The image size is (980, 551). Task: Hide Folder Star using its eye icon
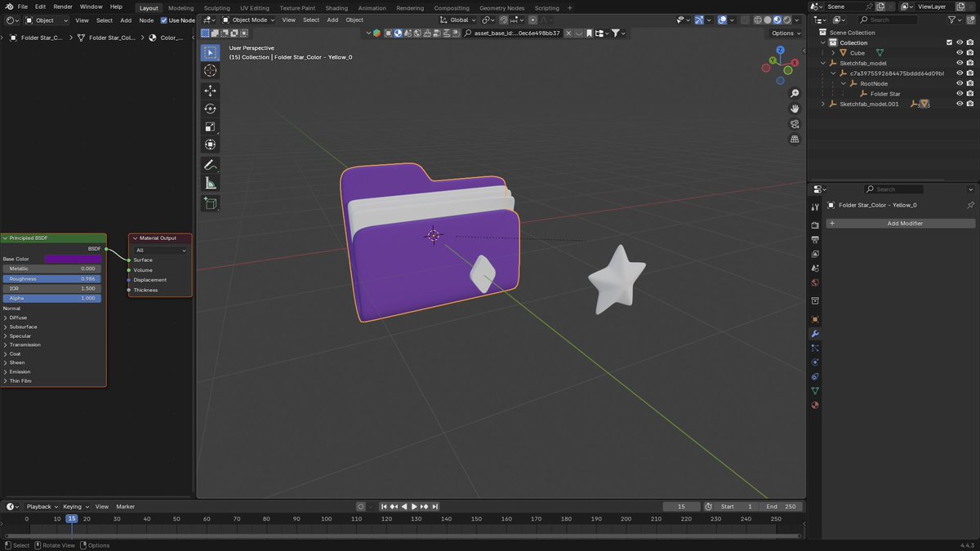[960, 94]
